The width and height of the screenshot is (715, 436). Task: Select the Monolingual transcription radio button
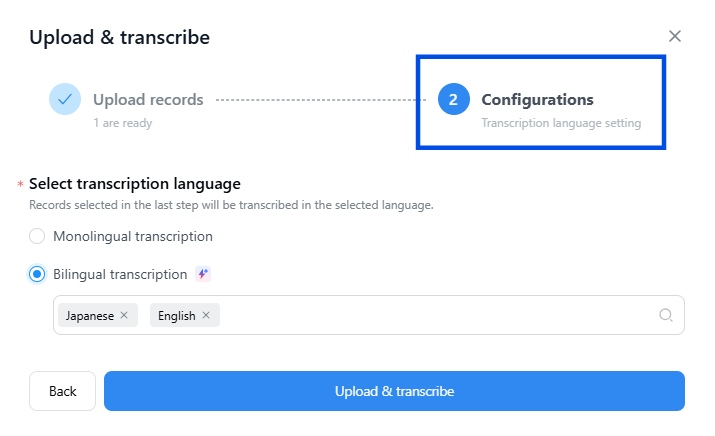[37, 236]
